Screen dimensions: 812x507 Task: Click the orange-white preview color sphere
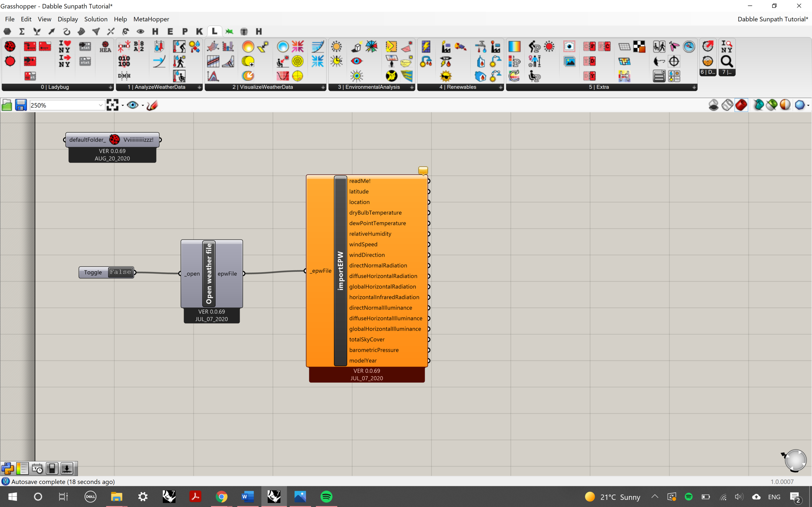[x=785, y=105]
